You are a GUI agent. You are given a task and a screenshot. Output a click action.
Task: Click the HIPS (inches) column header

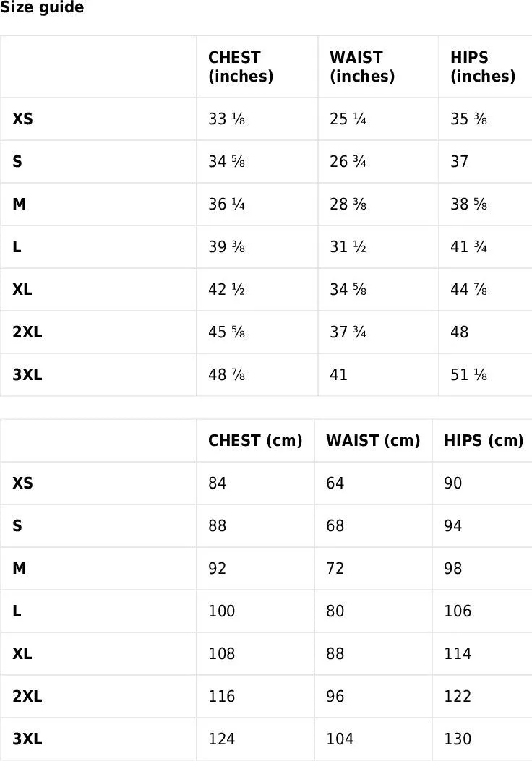point(482,67)
